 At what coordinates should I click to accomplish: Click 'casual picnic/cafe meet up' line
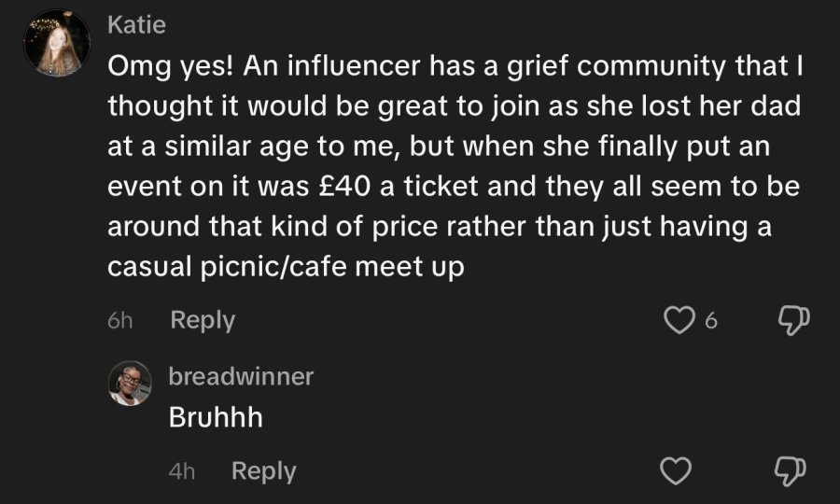tap(287, 267)
